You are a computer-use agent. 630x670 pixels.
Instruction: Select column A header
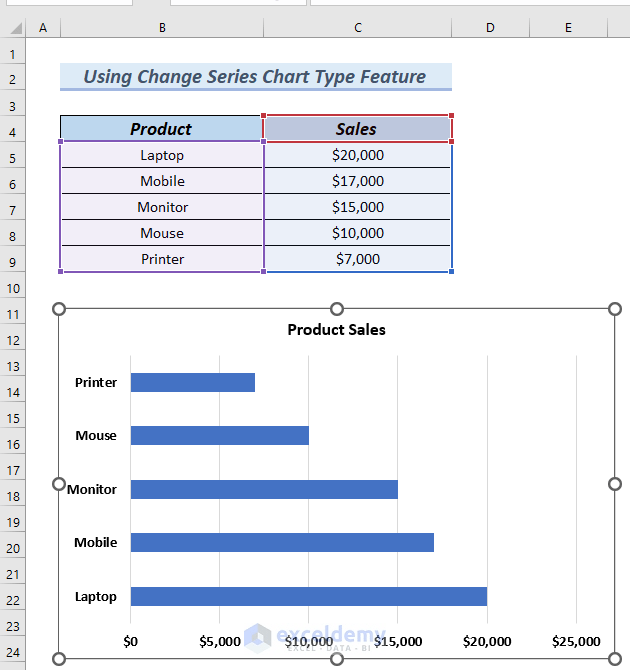(43, 28)
